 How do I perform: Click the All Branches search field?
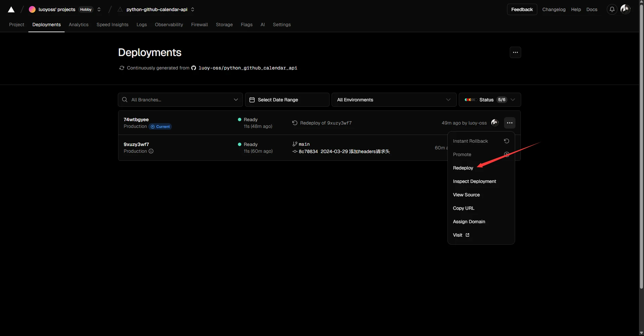pyautogui.click(x=180, y=100)
